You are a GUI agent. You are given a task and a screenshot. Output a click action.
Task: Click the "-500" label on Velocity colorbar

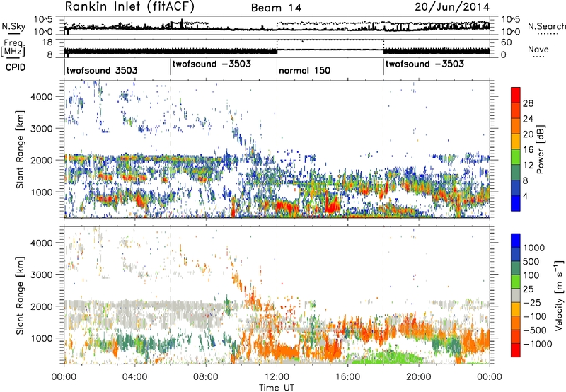pos(535,330)
